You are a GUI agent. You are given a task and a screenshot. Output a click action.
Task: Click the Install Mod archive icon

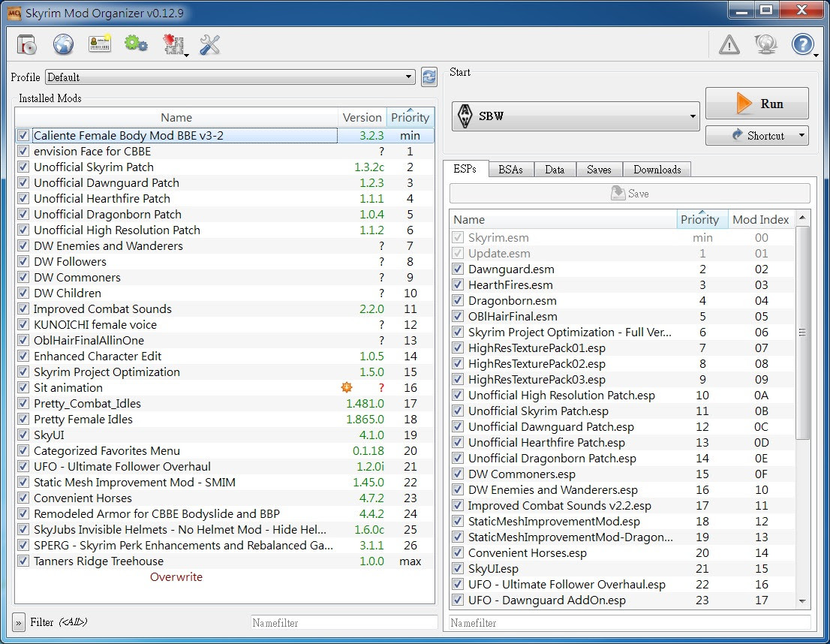click(27, 45)
